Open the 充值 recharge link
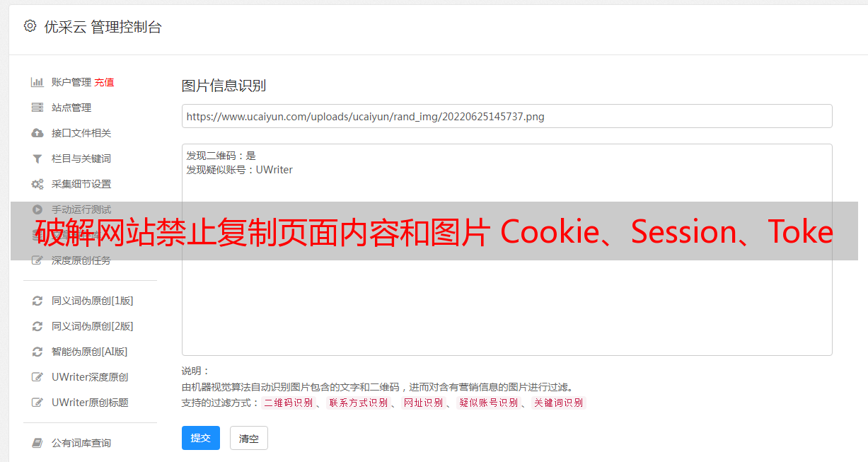The image size is (868, 462). coord(104,82)
